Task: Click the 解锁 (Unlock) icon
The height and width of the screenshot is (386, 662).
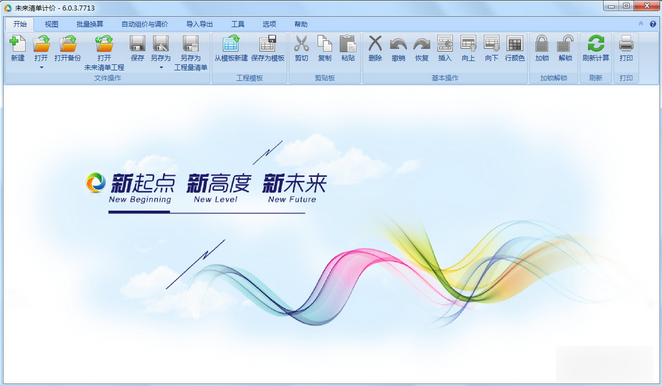Action: [565, 43]
